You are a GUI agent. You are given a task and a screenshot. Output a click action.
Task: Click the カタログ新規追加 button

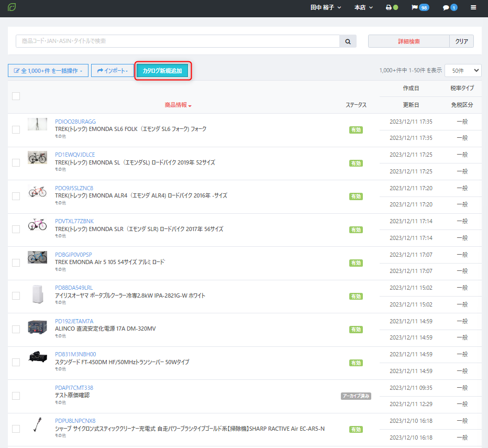pos(162,71)
